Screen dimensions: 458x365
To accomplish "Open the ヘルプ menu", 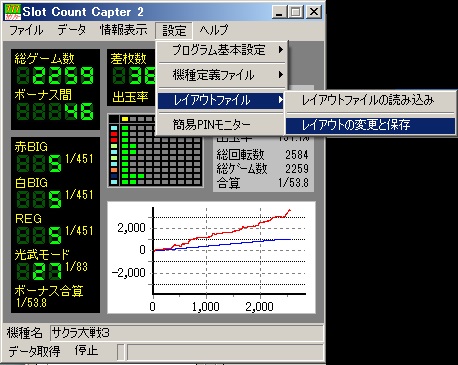I will [x=214, y=30].
